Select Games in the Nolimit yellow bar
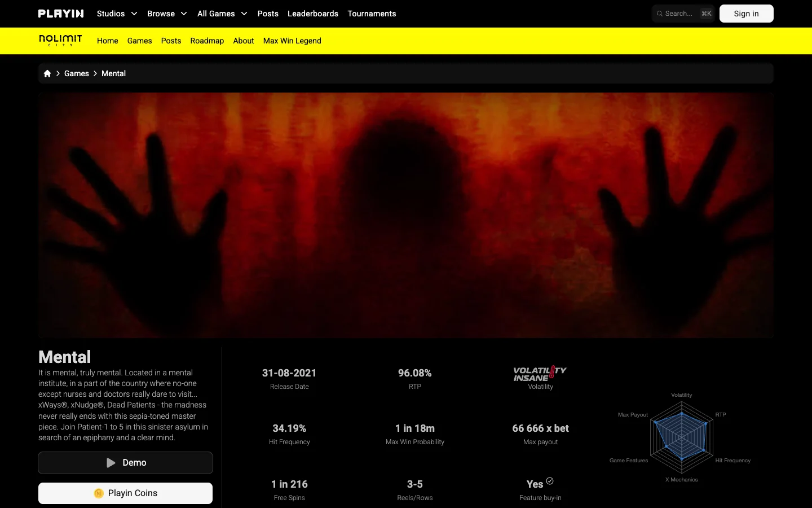812x508 pixels. pos(140,41)
